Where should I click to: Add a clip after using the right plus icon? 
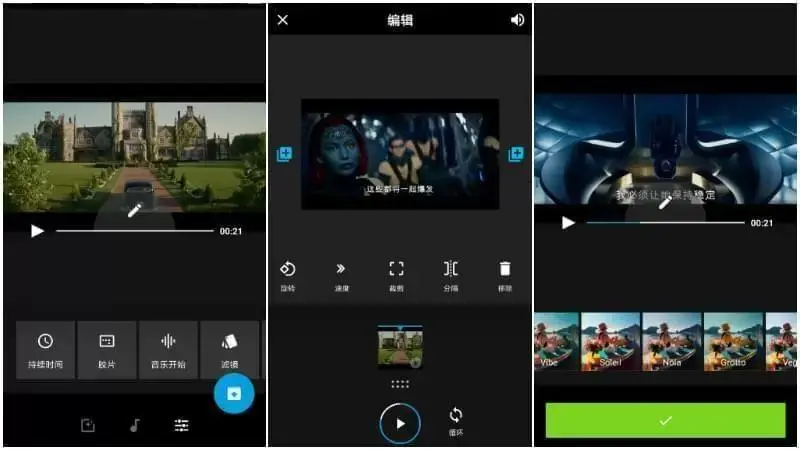coord(516,154)
